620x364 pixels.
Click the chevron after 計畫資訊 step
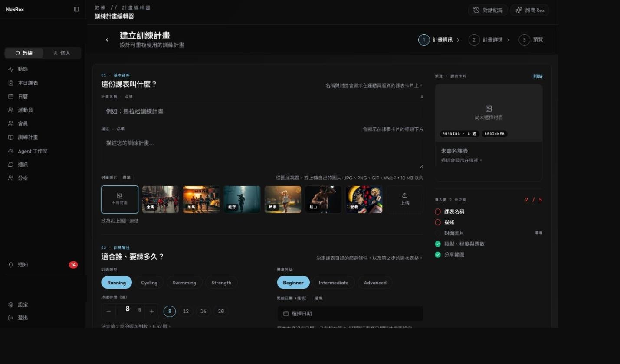(x=458, y=40)
